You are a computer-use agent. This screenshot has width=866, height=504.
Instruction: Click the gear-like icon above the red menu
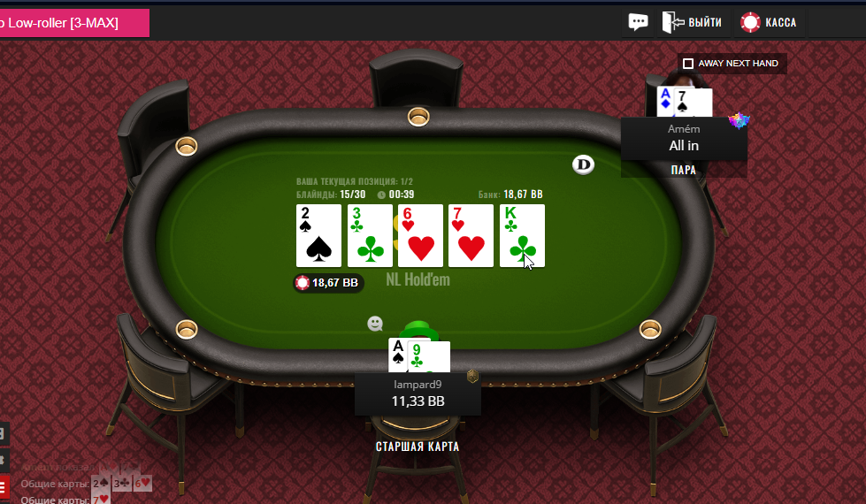pyautogui.click(x=2, y=459)
